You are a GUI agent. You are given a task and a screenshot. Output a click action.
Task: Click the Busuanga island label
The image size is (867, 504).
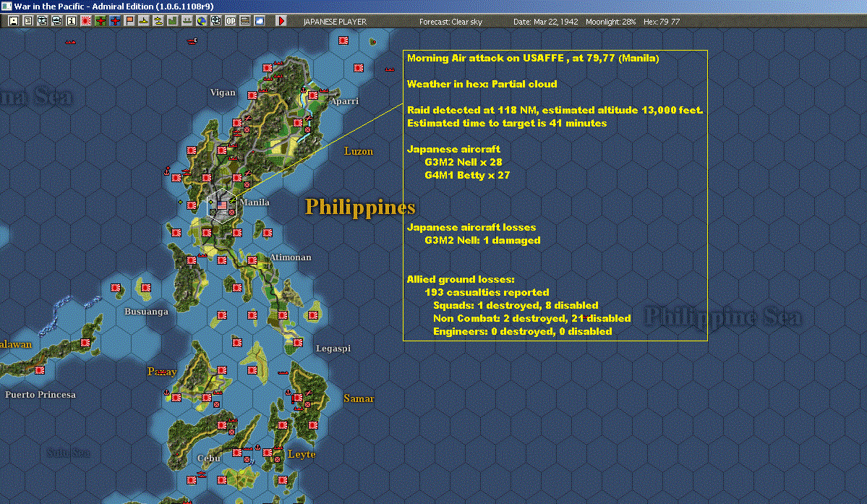click(x=147, y=312)
